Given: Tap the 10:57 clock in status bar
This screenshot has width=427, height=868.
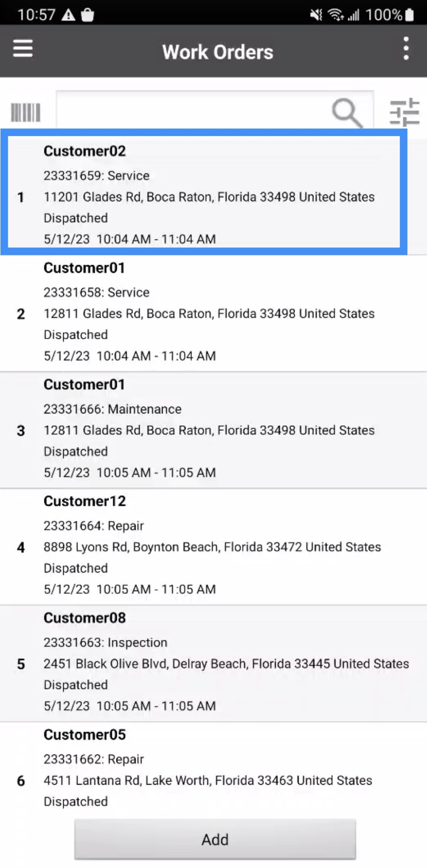Looking at the screenshot, I should click(x=36, y=15).
